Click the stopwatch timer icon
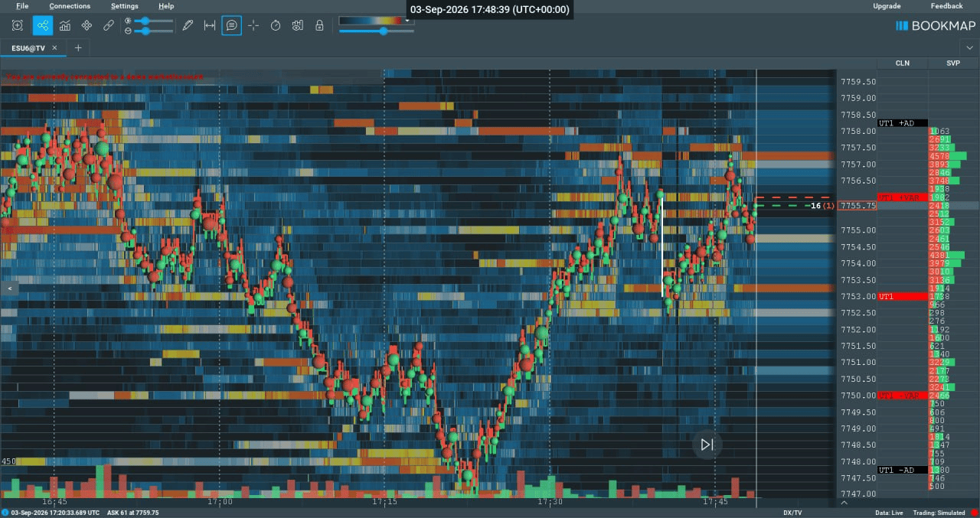Viewport: 980px width, 518px height. (276, 25)
